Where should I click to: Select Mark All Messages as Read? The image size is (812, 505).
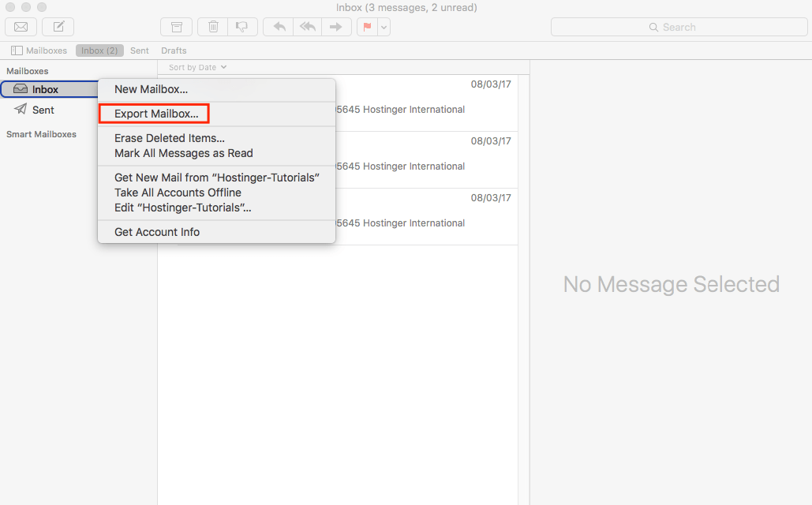click(x=183, y=153)
